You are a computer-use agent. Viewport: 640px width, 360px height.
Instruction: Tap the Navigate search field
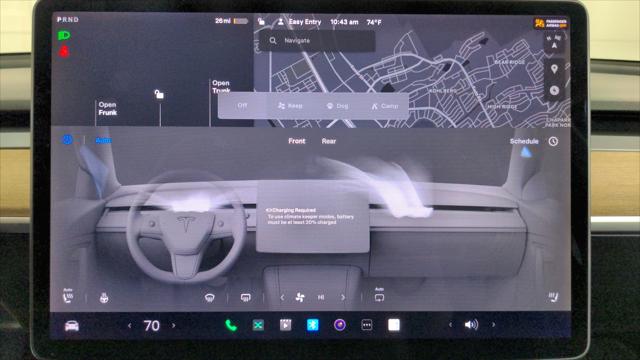click(318, 41)
